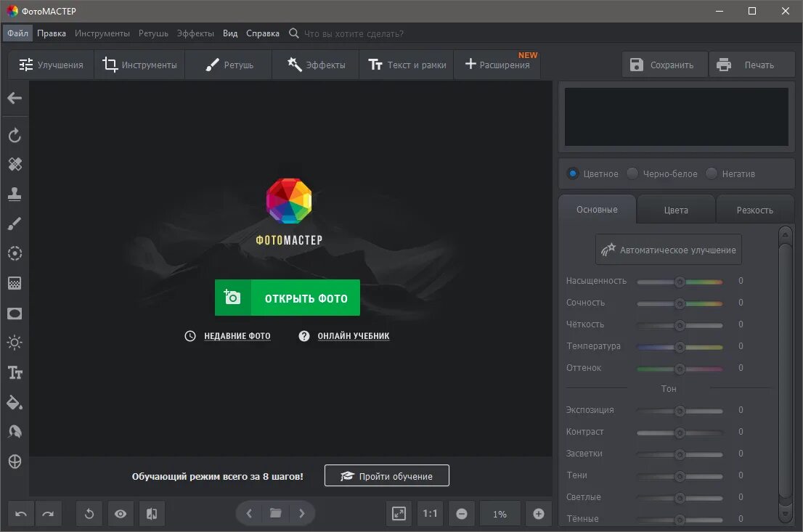Click the Оттенок slider handle
The height and width of the screenshot is (532, 803).
click(x=680, y=369)
